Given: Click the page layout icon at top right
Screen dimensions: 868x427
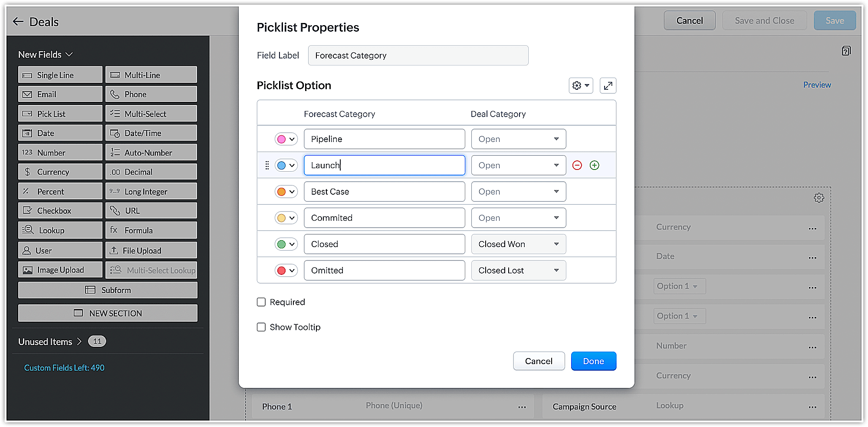Looking at the screenshot, I should (x=846, y=51).
